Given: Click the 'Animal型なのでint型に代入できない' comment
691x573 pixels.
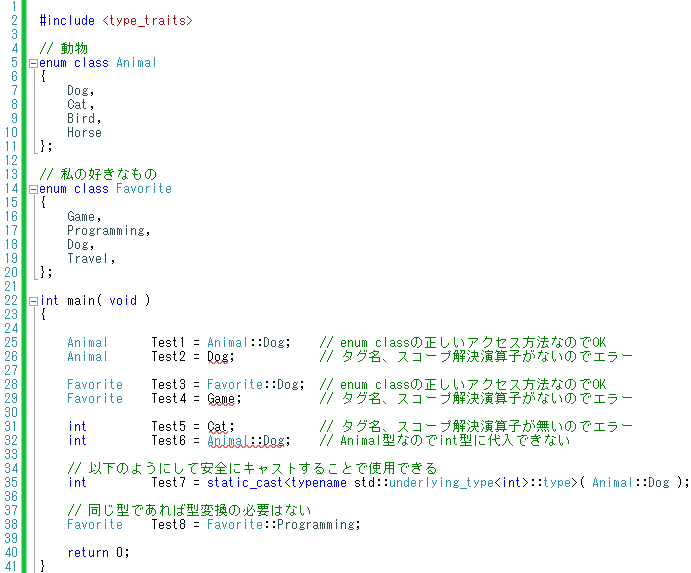Looking at the screenshot, I should click(445, 440).
